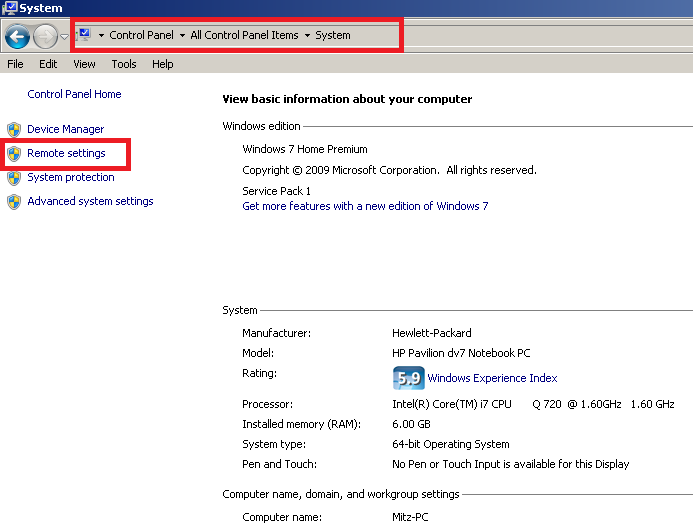Click the shield icon beside Device Manager
The image size is (693, 526).
(x=14, y=130)
